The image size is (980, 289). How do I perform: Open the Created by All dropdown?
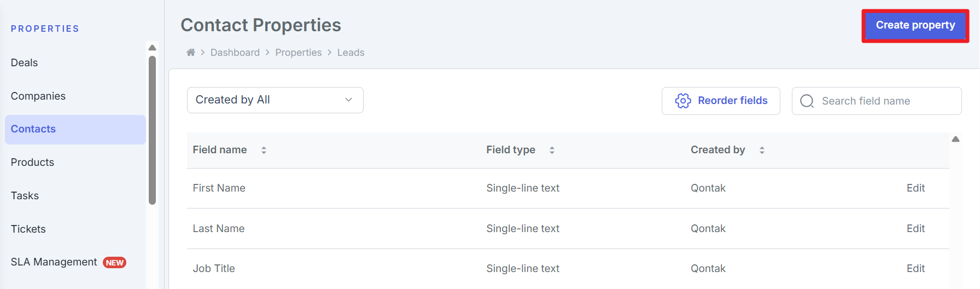pyautogui.click(x=275, y=100)
